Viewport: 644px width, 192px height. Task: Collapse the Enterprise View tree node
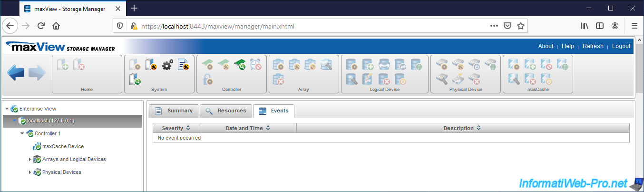(7, 109)
